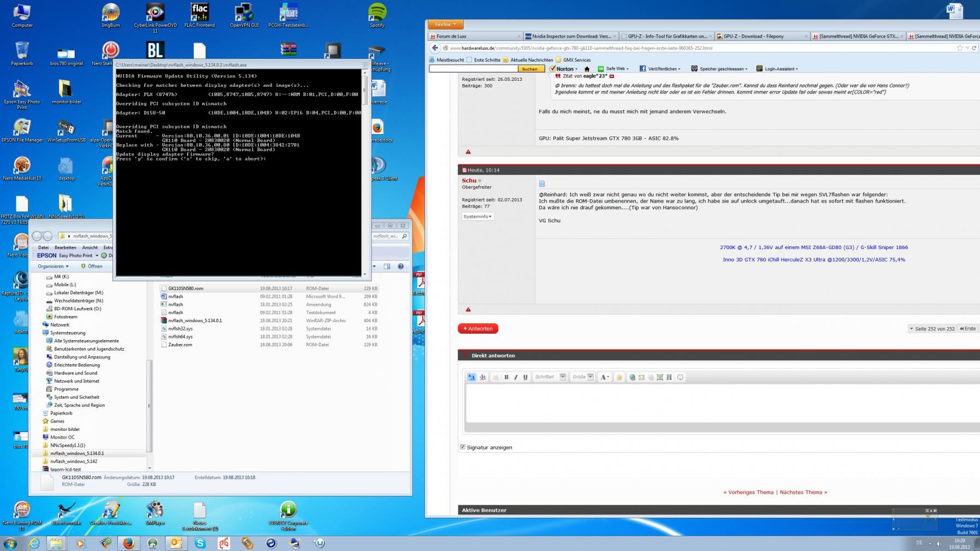This screenshot has width=980, height=551.
Task: Select the GK110SN580.rom file in Explorer
Action: coord(269,288)
